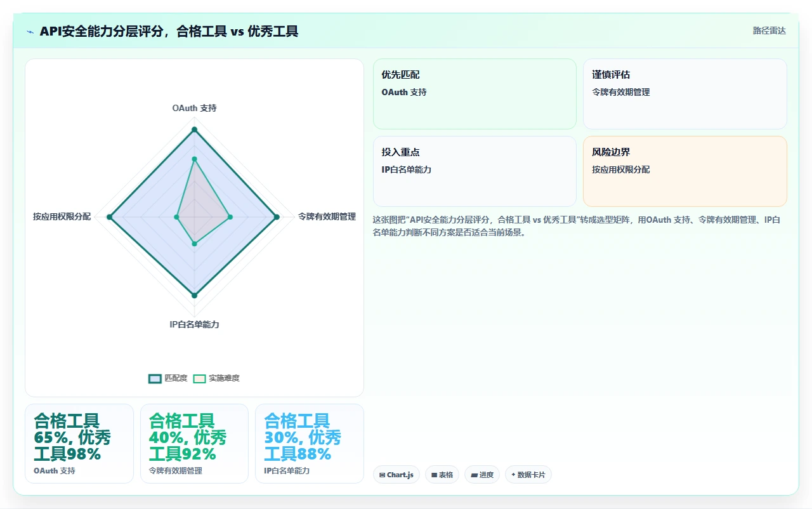Open the 投入重点 card
812x509 pixels.
pos(475,171)
